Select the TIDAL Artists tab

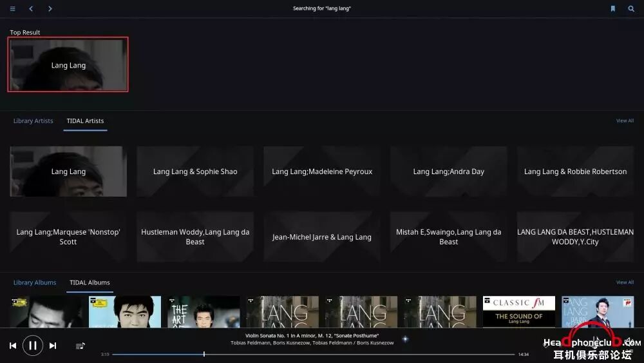tap(86, 121)
